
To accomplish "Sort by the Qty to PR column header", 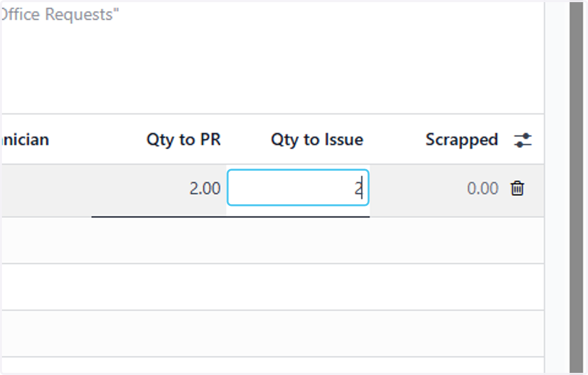I will [184, 140].
